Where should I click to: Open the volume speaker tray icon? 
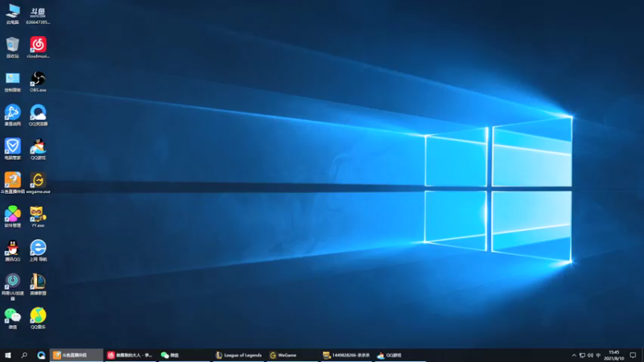(590, 356)
